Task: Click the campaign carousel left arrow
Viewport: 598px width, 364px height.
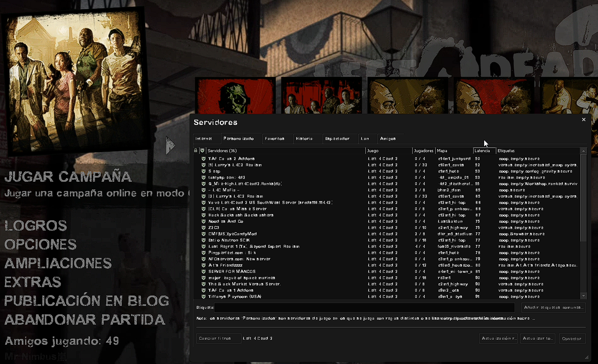Action: tap(170, 145)
